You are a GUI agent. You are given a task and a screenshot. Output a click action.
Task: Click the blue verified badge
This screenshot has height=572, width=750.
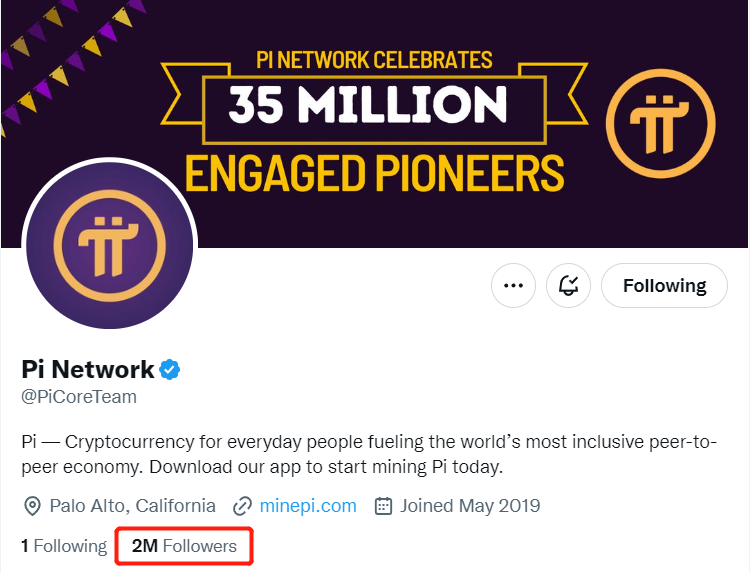(171, 370)
